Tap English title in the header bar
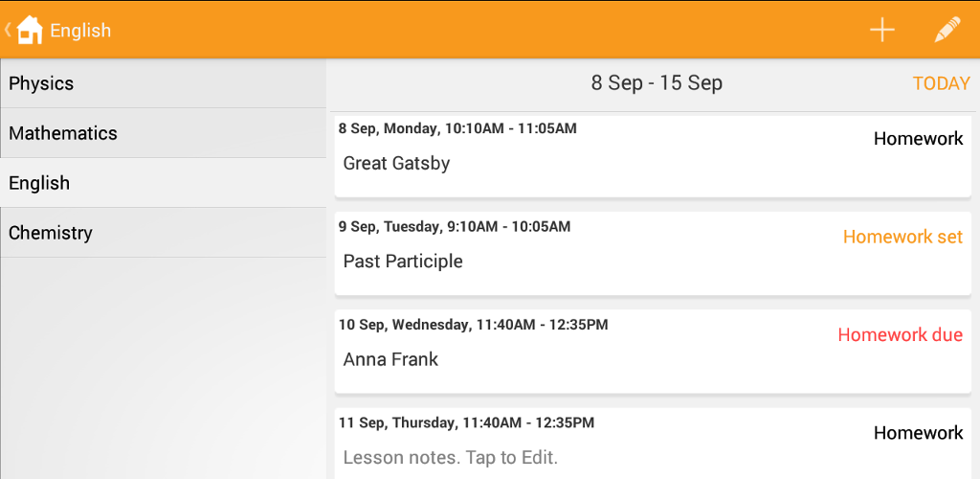This screenshot has height=479, width=980. click(80, 30)
